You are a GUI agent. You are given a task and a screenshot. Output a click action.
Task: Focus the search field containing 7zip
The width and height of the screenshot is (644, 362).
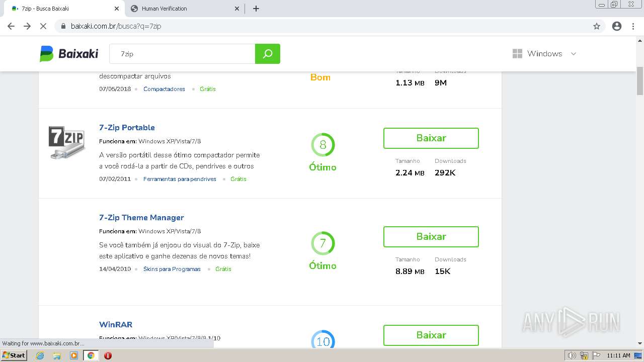point(182,54)
